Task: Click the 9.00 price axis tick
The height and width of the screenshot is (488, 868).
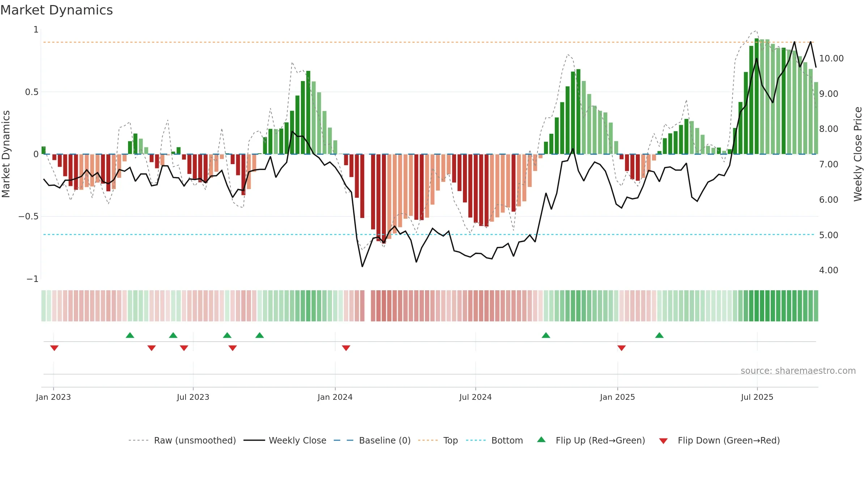Action: (829, 94)
